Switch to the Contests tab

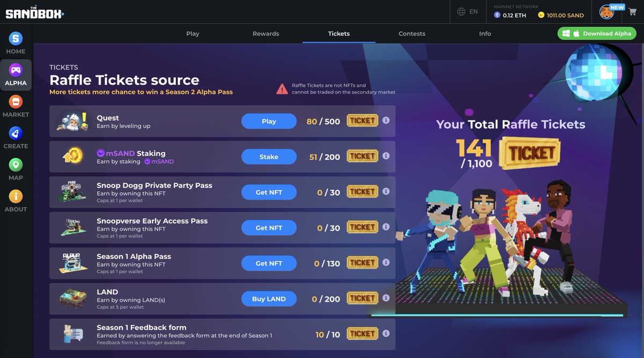(412, 33)
